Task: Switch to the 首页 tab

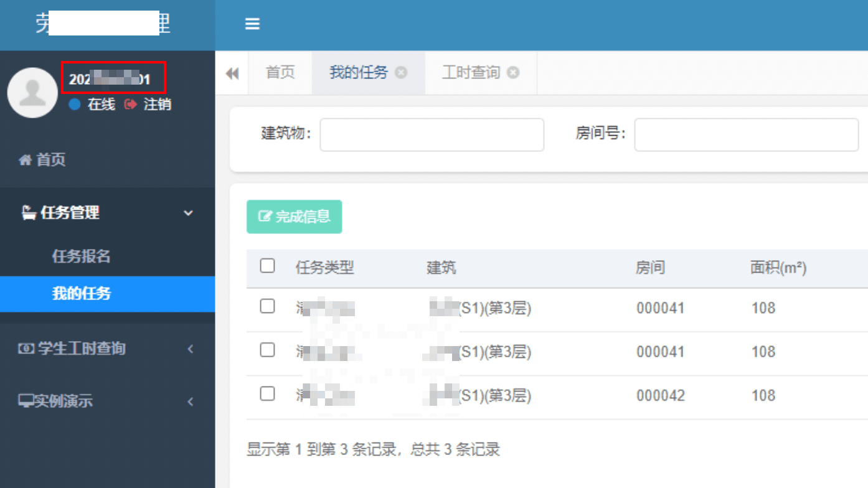Action: (280, 73)
